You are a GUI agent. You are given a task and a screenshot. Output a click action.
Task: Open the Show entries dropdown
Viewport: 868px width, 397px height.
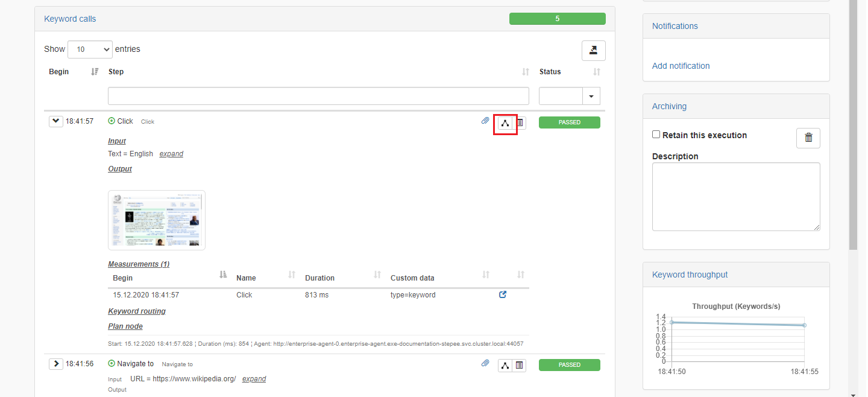point(89,49)
